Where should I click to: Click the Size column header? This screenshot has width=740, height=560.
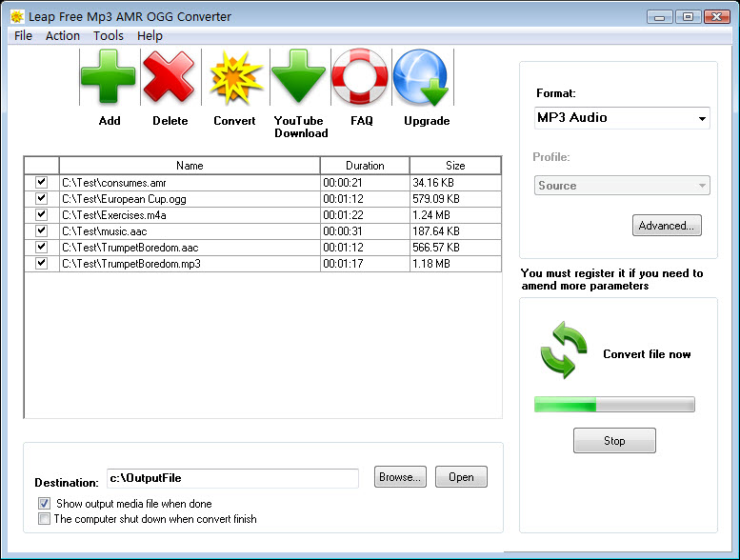pyautogui.click(x=455, y=166)
